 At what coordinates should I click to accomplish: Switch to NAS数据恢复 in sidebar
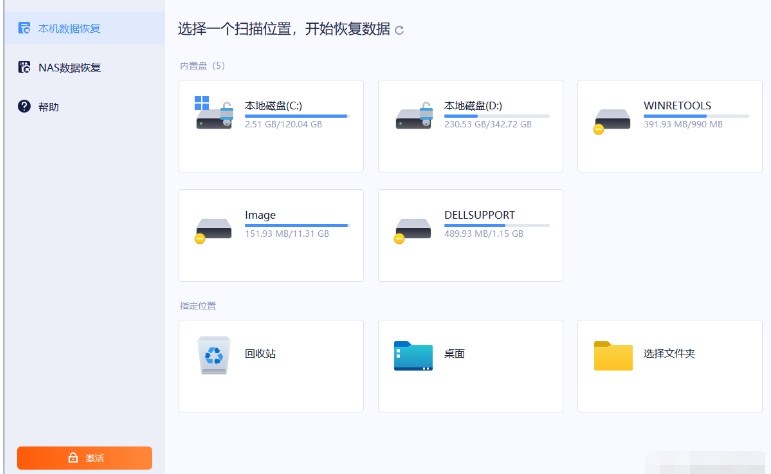[x=69, y=68]
